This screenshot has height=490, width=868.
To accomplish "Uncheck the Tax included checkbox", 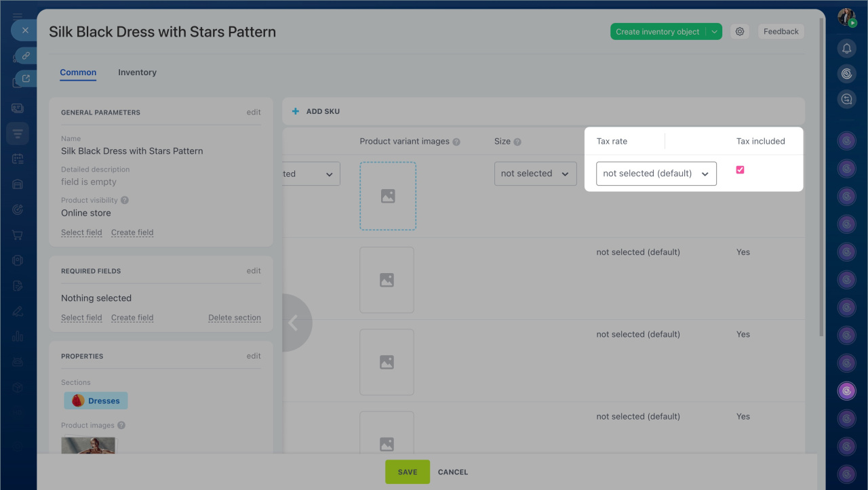I will point(740,170).
